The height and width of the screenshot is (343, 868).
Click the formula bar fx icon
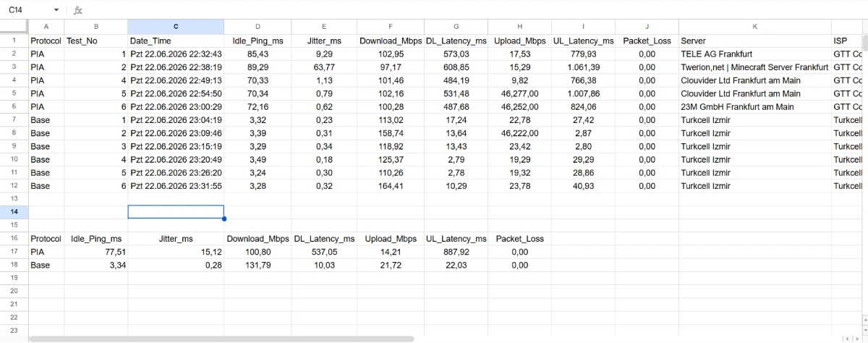pos(78,11)
